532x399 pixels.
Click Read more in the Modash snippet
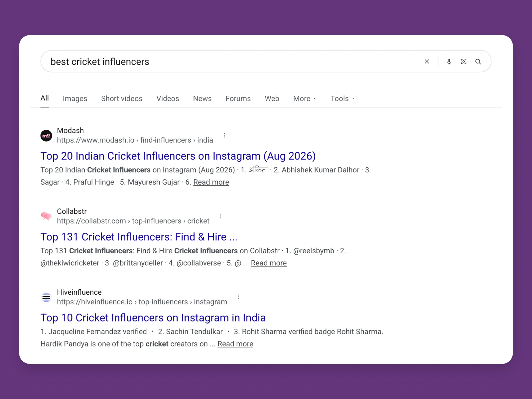(211, 182)
